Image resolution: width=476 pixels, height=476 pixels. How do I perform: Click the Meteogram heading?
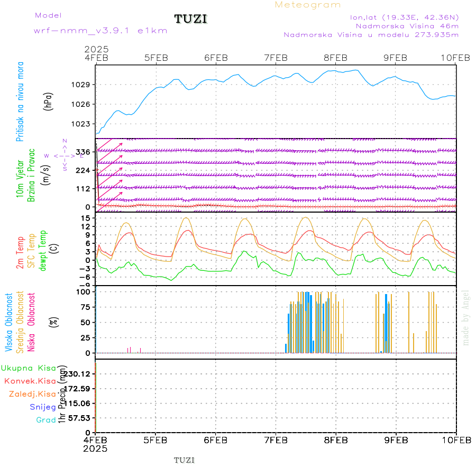click(x=308, y=5)
